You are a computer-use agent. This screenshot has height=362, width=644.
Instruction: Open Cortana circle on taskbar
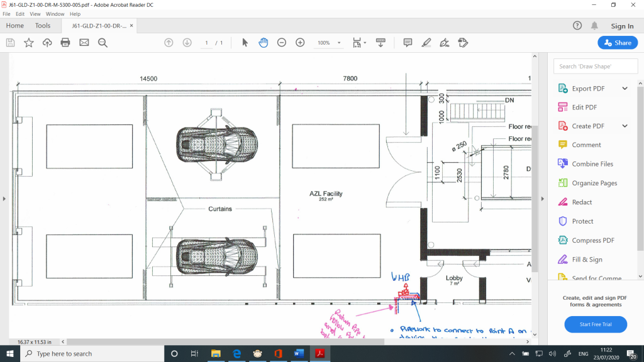(x=174, y=353)
